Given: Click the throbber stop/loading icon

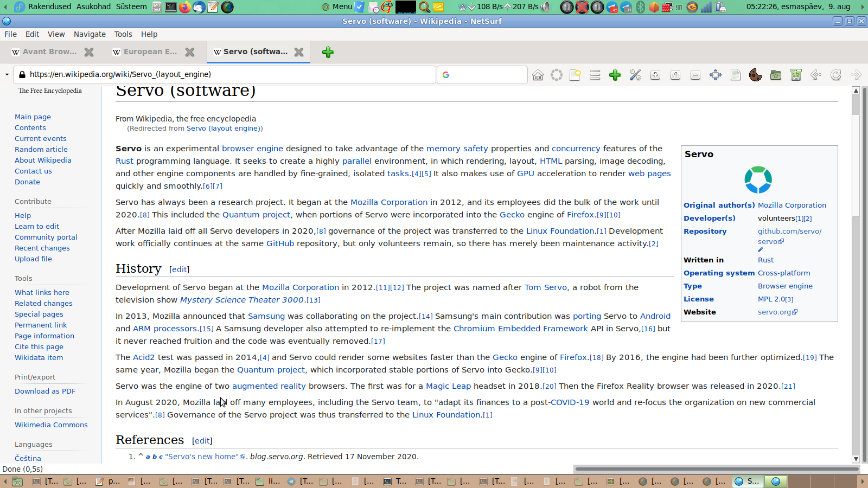Looking at the screenshot, I should (557, 75).
